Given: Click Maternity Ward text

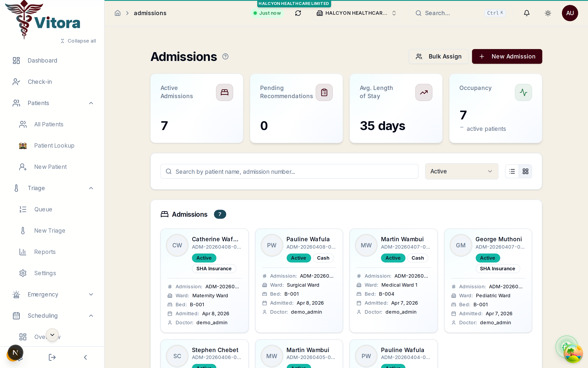Looking at the screenshot, I should coord(210,295).
